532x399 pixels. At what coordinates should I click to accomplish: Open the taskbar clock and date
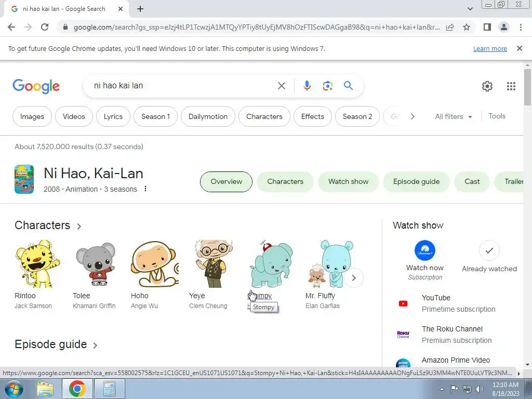pos(506,389)
